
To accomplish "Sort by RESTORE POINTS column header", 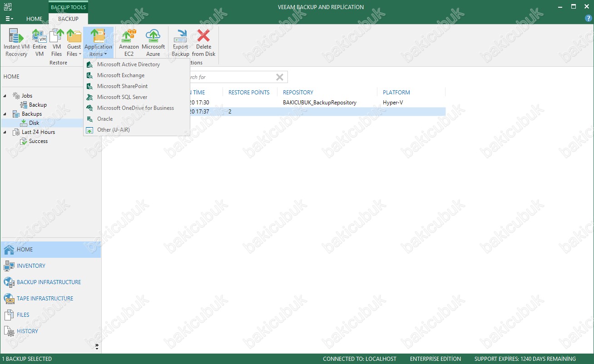I will point(249,93).
